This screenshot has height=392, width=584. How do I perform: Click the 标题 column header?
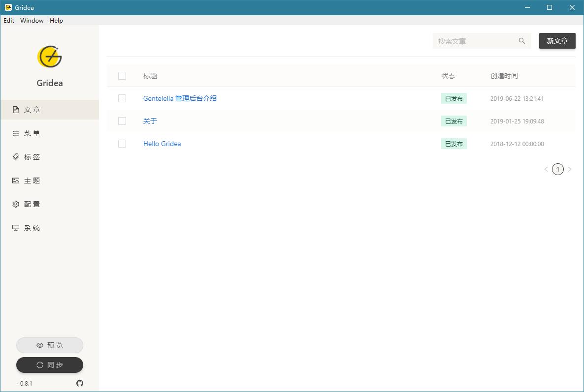click(150, 76)
